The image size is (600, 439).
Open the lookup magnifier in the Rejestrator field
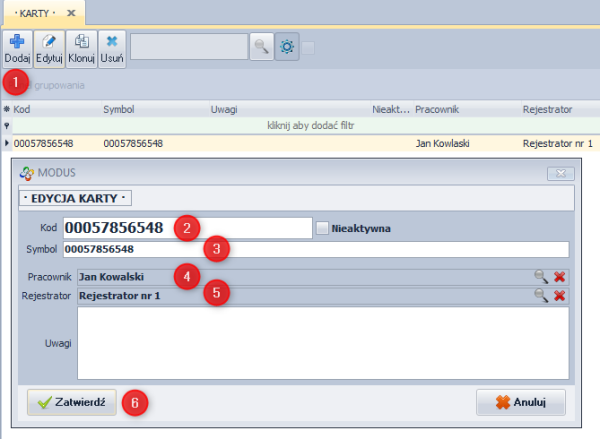[x=540, y=295]
